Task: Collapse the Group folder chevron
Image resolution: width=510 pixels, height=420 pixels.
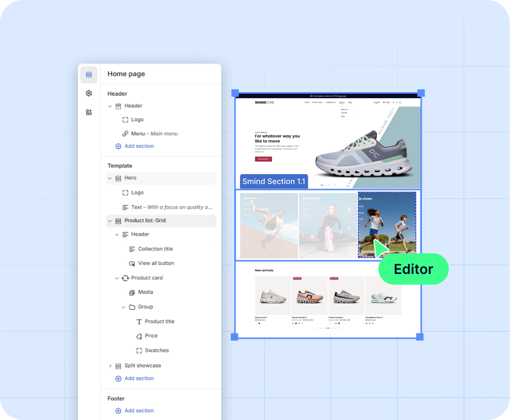Action: click(x=124, y=307)
